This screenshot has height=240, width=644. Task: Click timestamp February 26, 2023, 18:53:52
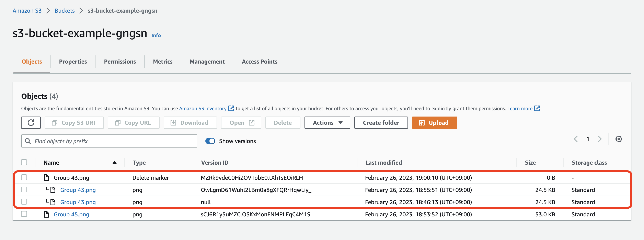click(x=418, y=215)
